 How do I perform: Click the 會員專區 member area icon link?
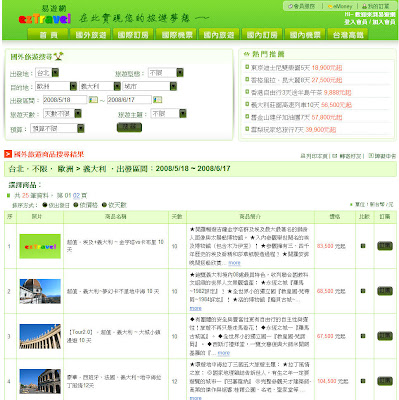pyautogui.click(x=302, y=6)
